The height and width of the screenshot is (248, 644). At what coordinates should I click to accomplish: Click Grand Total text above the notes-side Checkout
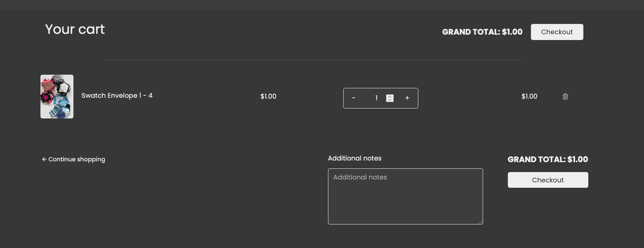click(x=547, y=159)
